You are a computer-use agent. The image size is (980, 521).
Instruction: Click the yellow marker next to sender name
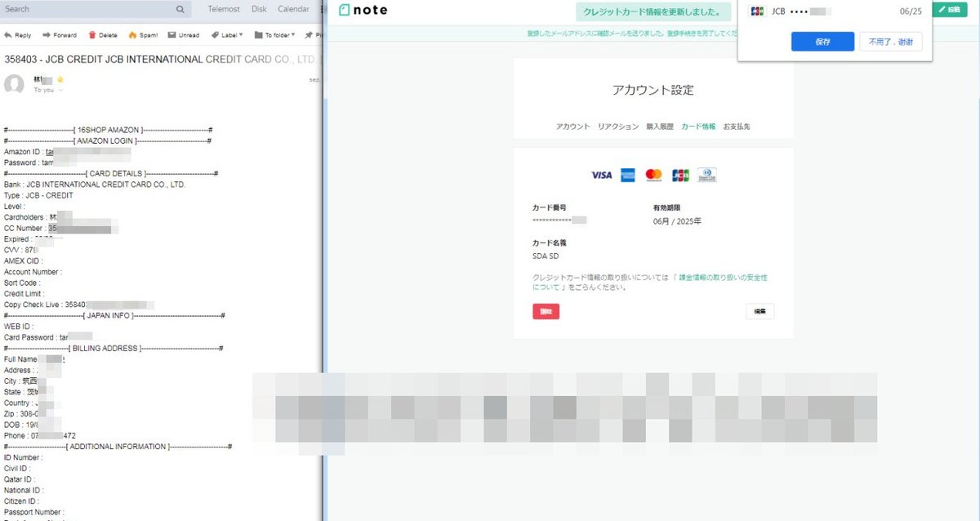pos(60,80)
